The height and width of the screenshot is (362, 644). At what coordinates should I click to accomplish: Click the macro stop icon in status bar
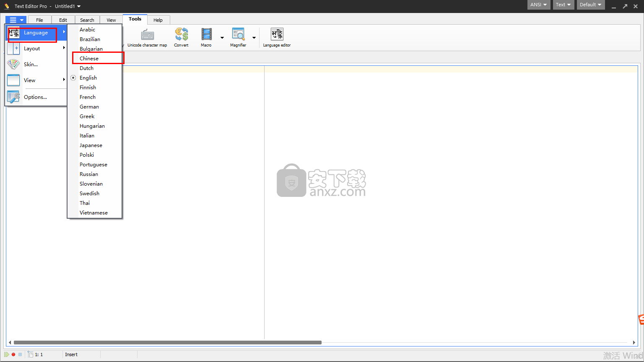[x=20, y=354]
